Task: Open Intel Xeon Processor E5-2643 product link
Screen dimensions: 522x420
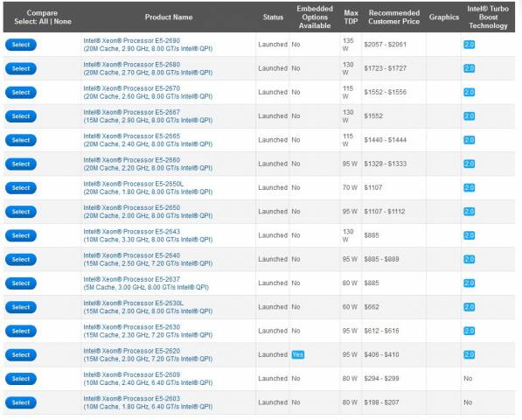Action: (148, 235)
